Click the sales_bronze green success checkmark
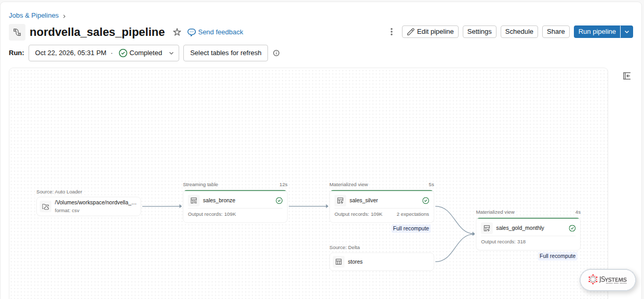644x299 pixels. [x=279, y=201]
